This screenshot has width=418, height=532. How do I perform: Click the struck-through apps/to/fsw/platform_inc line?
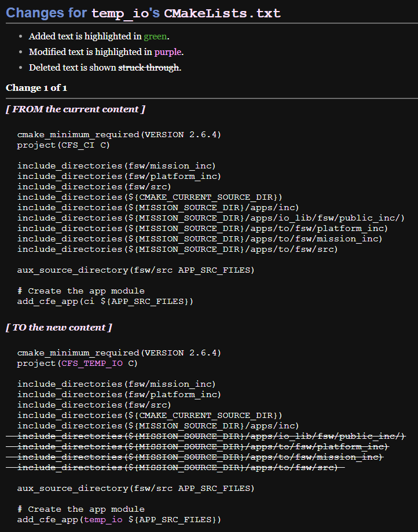click(x=203, y=446)
